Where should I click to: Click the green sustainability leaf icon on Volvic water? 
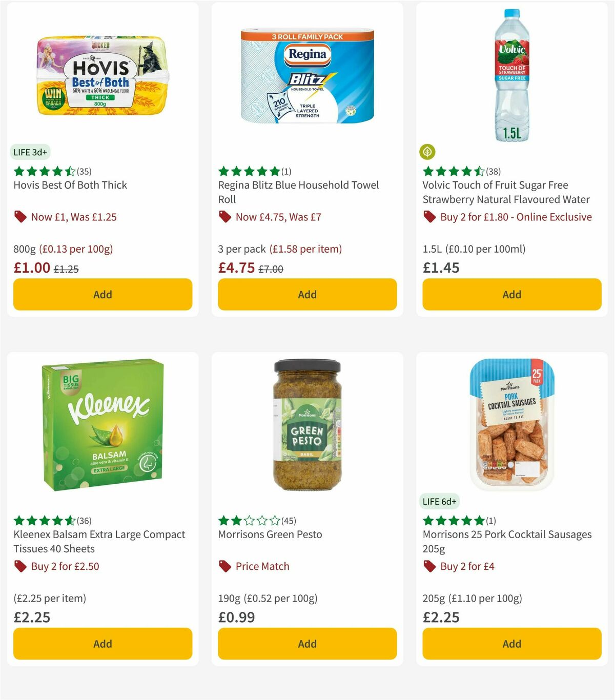[428, 152]
